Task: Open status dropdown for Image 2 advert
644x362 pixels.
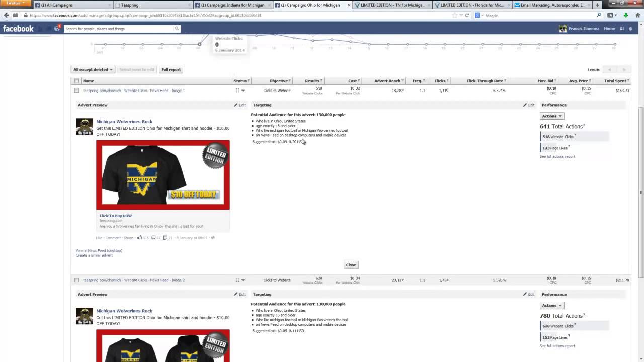Action: click(240, 280)
